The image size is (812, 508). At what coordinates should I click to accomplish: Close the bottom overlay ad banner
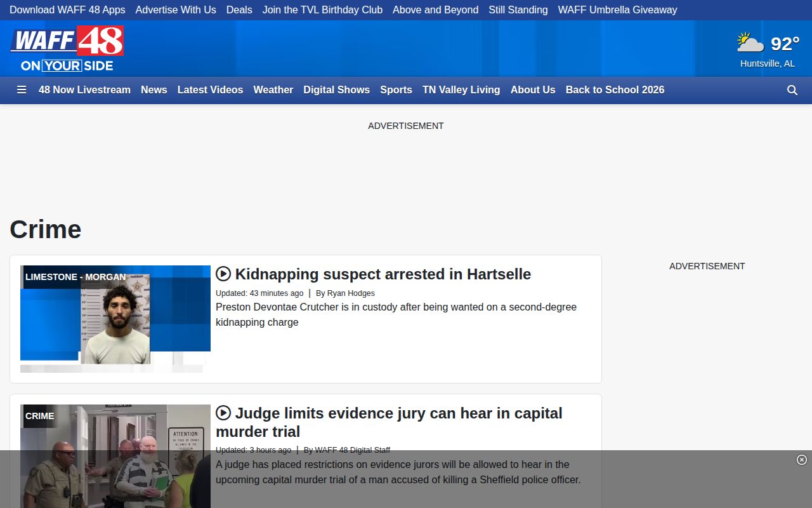coord(802,460)
